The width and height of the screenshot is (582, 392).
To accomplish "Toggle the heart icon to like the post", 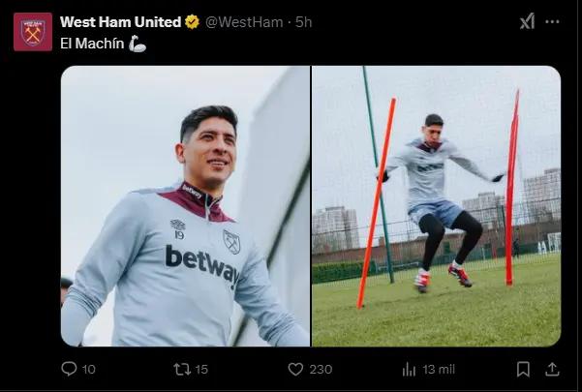I will pyautogui.click(x=296, y=369).
